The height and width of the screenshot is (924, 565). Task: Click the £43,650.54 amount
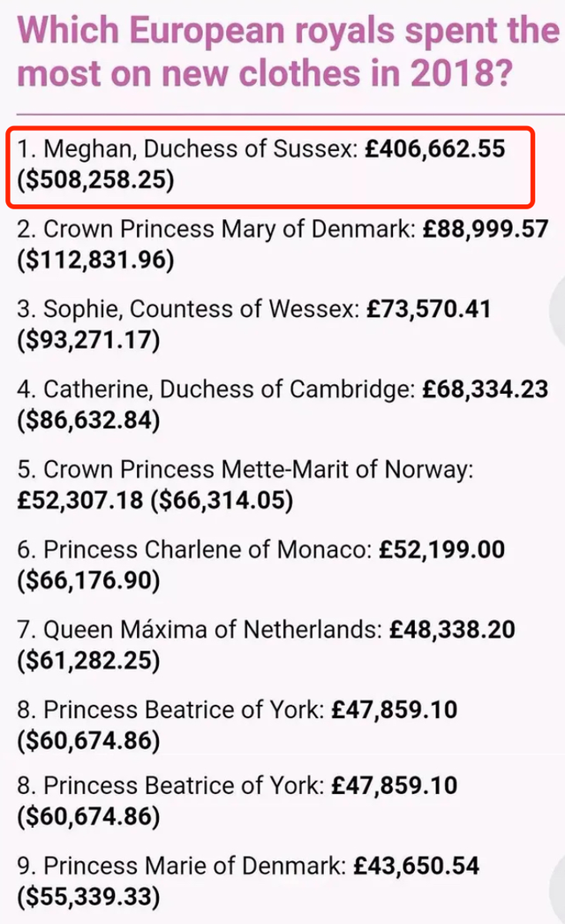click(x=416, y=866)
